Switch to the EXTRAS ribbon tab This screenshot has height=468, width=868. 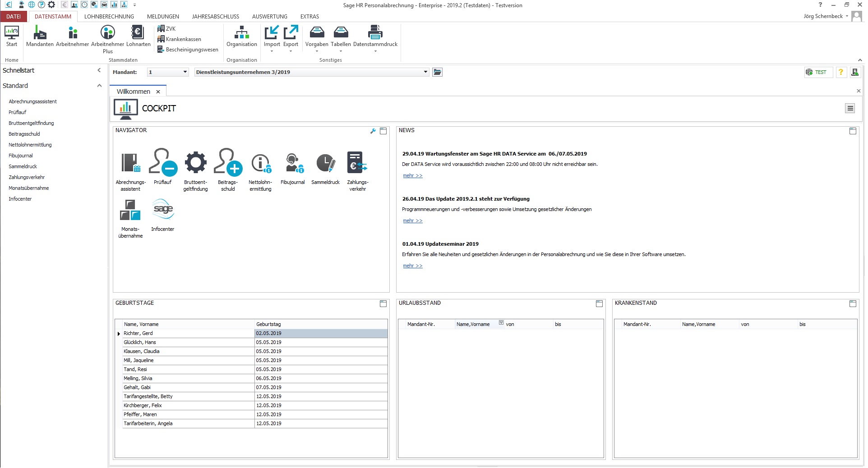pyautogui.click(x=309, y=16)
